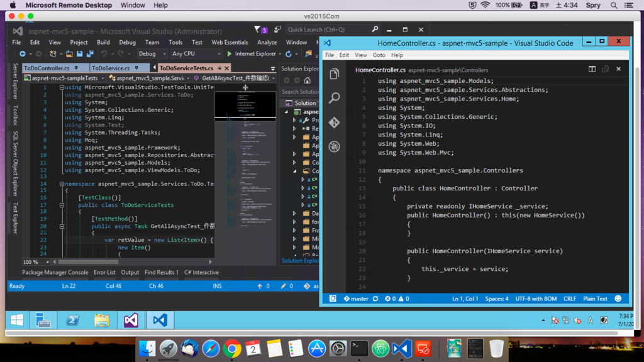Open the Explorer icon in VS Code sidebar
The width and height of the screenshot is (644, 362).
[x=335, y=74]
